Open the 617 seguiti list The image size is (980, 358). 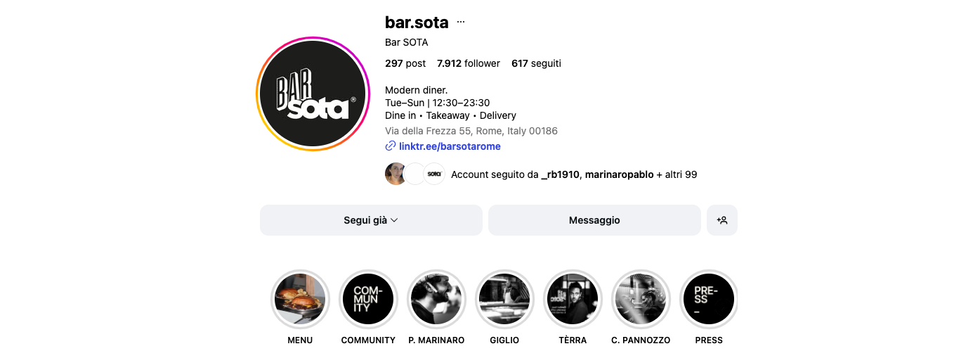[x=536, y=63]
